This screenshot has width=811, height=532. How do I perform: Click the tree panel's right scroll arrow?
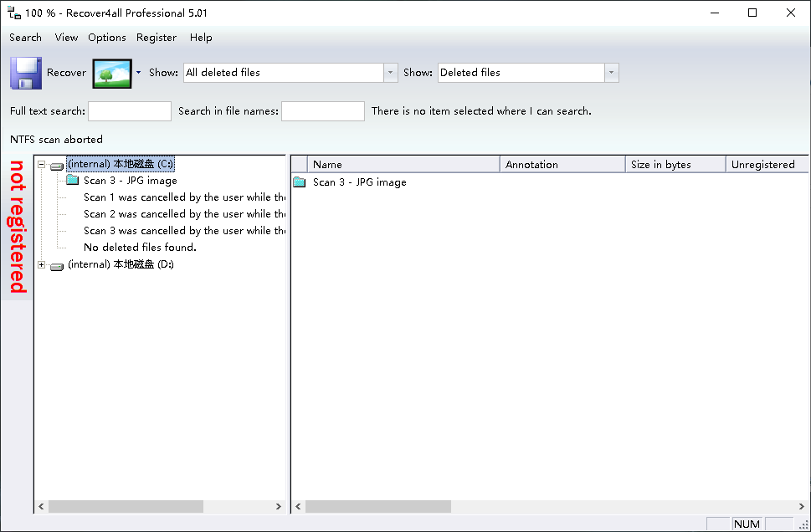278,507
